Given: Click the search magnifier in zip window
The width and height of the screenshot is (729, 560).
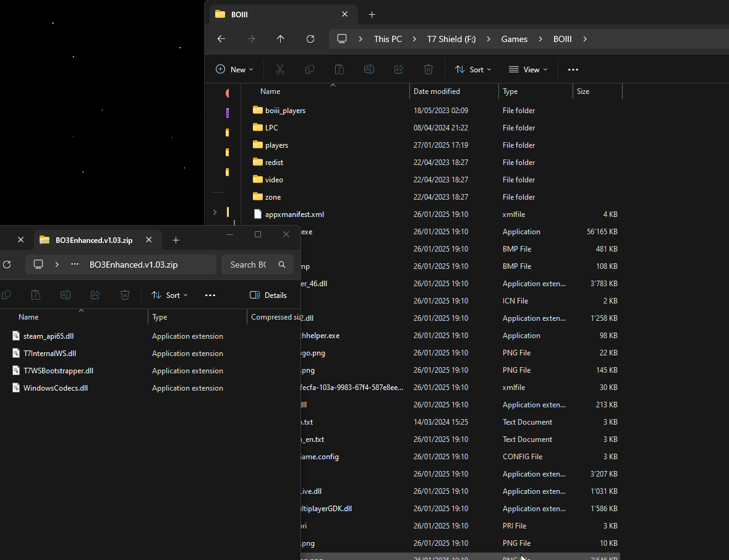Looking at the screenshot, I should pos(282,265).
